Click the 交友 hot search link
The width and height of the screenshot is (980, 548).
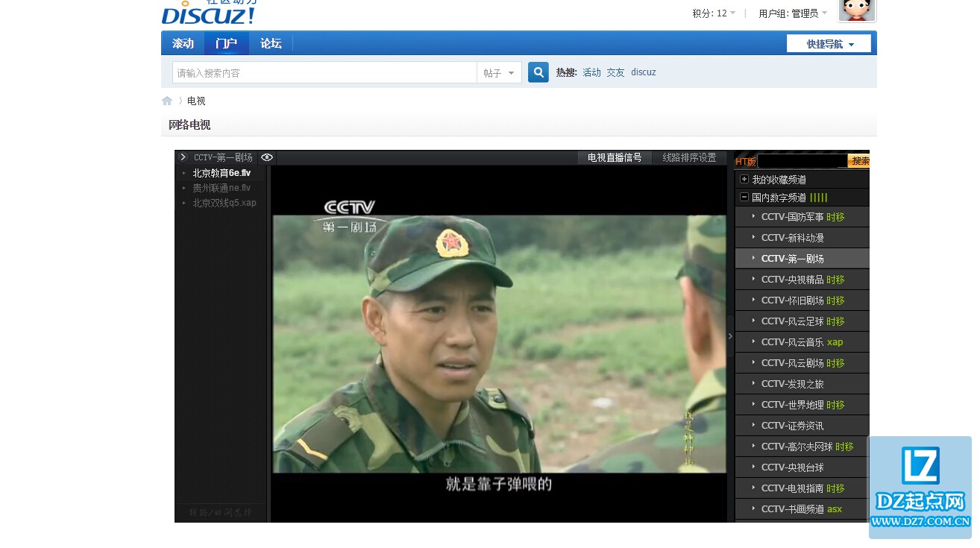tap(615, 72)
